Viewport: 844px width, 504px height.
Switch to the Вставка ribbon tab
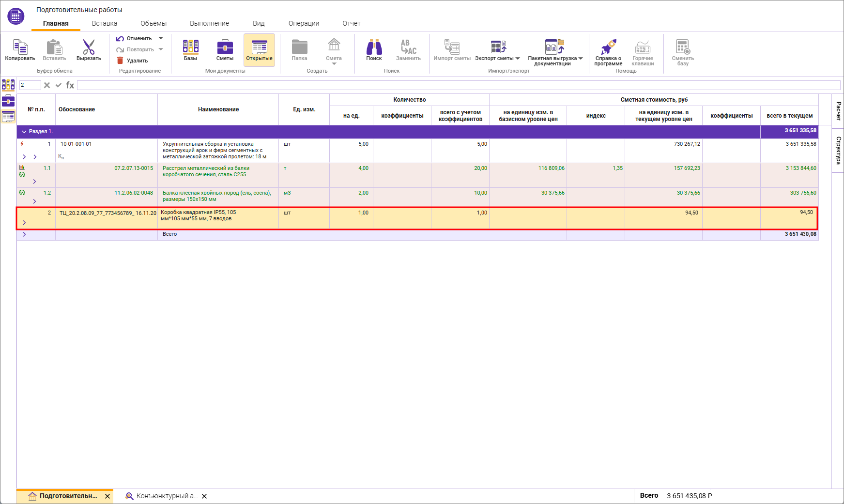[105, 23]
